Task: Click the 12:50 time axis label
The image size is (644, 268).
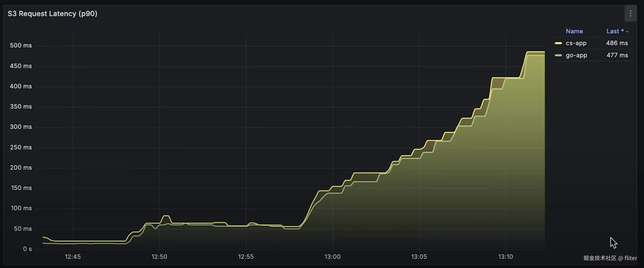Action: 159,257
